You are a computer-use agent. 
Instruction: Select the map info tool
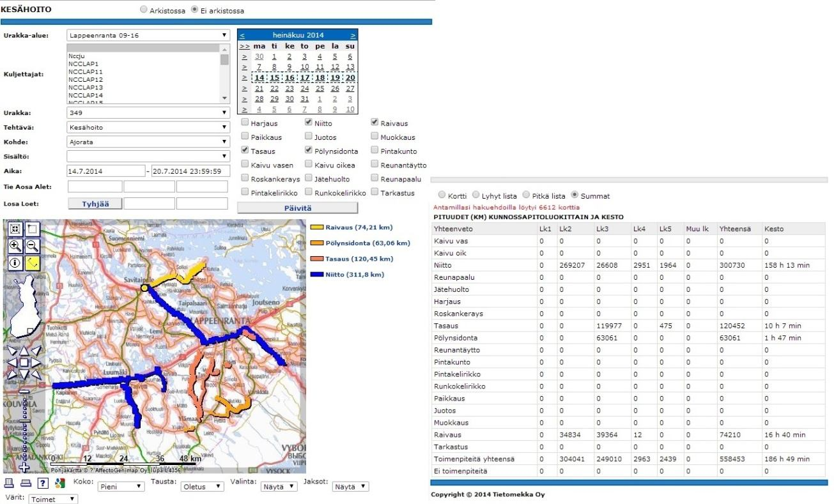pyautogui.click(x=15, y=262)
